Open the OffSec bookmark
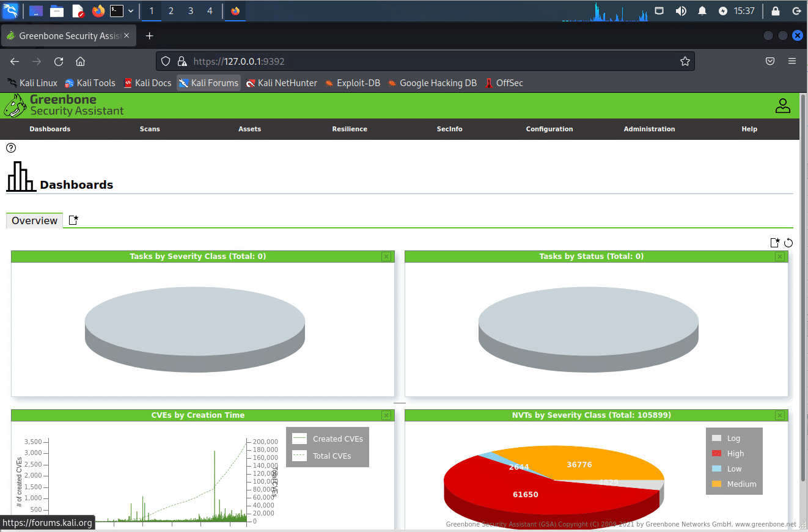The width and height of the screenshot is (808, 532). tap(504, 83)
